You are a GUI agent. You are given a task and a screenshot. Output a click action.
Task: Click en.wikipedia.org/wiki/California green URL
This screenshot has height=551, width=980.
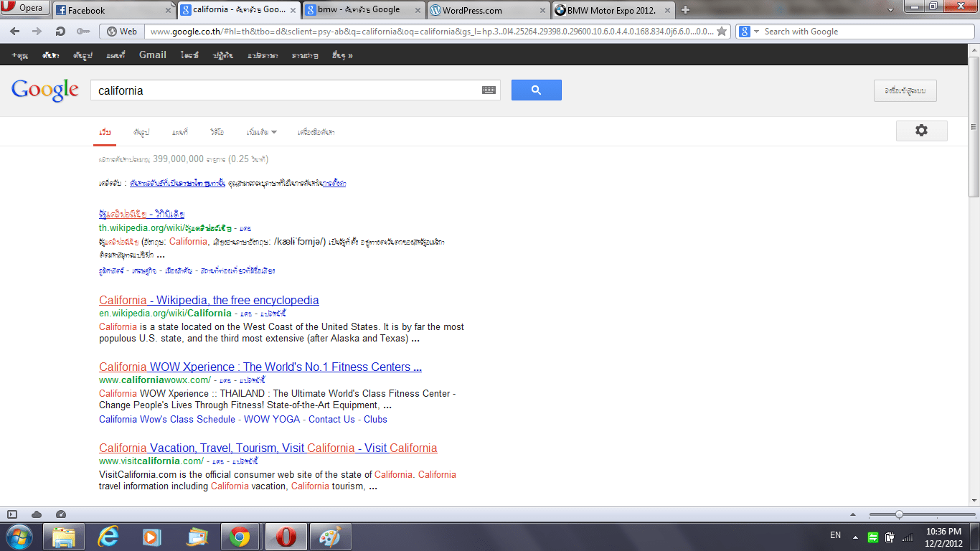pos(165,313)
